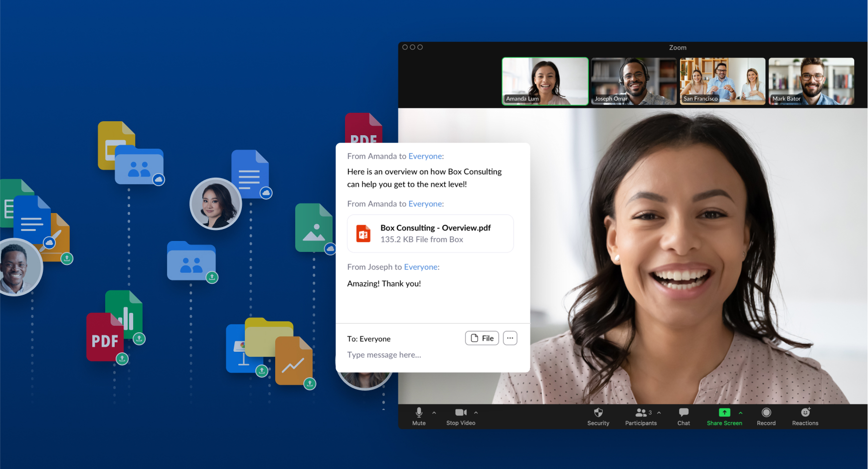Change chat recipient at To: Everyone

tap(369, 339)
